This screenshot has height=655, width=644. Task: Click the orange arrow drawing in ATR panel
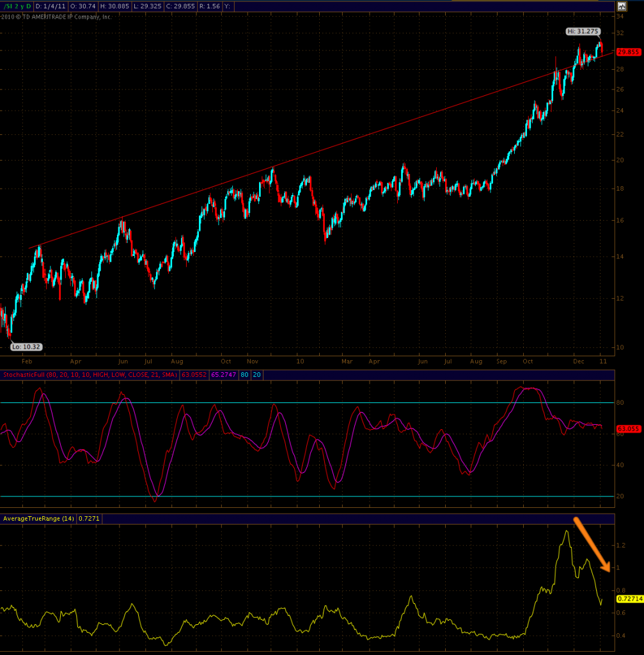590,544
